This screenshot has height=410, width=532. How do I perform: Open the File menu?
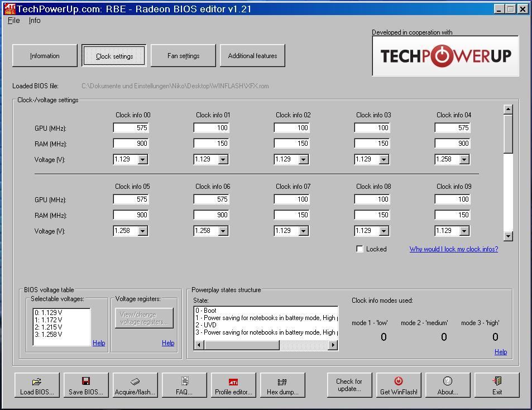[x=13, y=20]
